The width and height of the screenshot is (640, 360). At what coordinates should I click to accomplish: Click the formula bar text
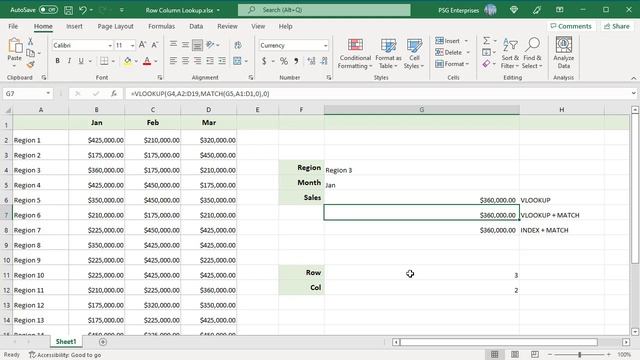[x=200, y=93]
